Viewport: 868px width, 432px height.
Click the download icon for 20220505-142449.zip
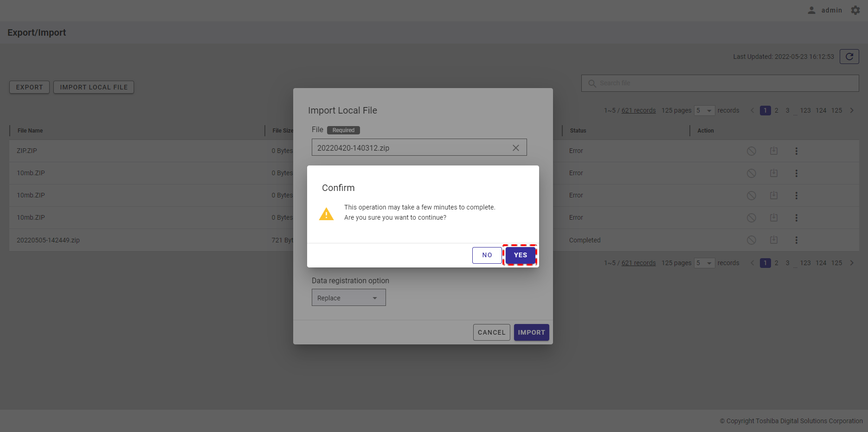(x=773, y=240)
